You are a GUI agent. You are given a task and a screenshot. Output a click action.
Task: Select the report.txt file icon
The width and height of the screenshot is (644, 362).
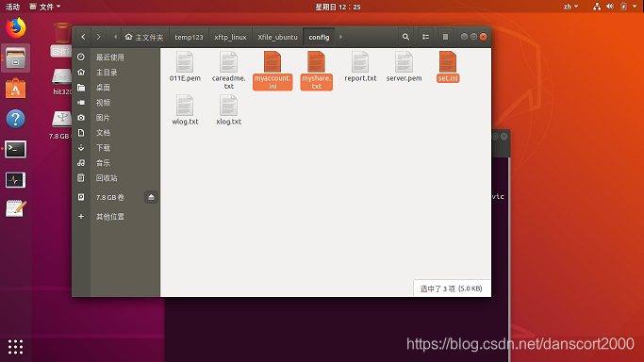[360, 62]
